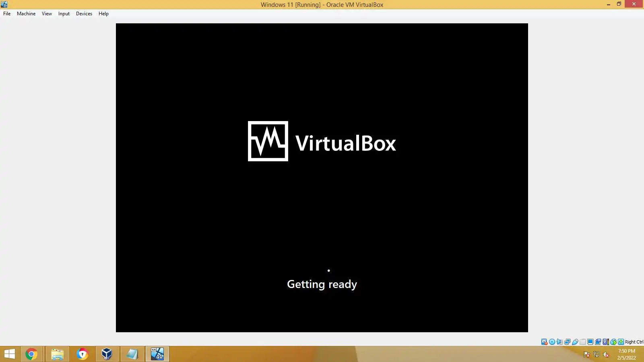This screenshot has width=644, height=362.
Task: Select the Windows 11 VM taskbar button
Action: coord(157,354)
